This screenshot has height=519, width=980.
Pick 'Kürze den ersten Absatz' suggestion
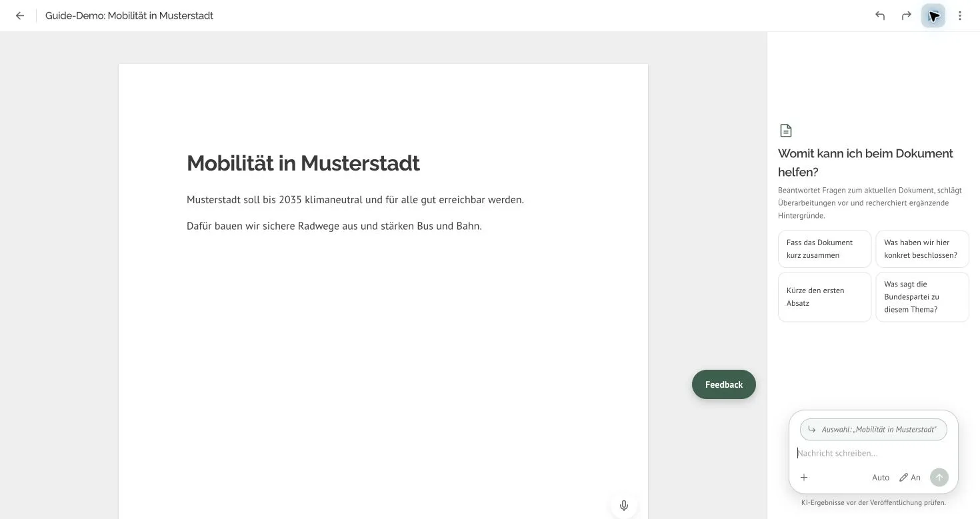(x=825, y=296)
